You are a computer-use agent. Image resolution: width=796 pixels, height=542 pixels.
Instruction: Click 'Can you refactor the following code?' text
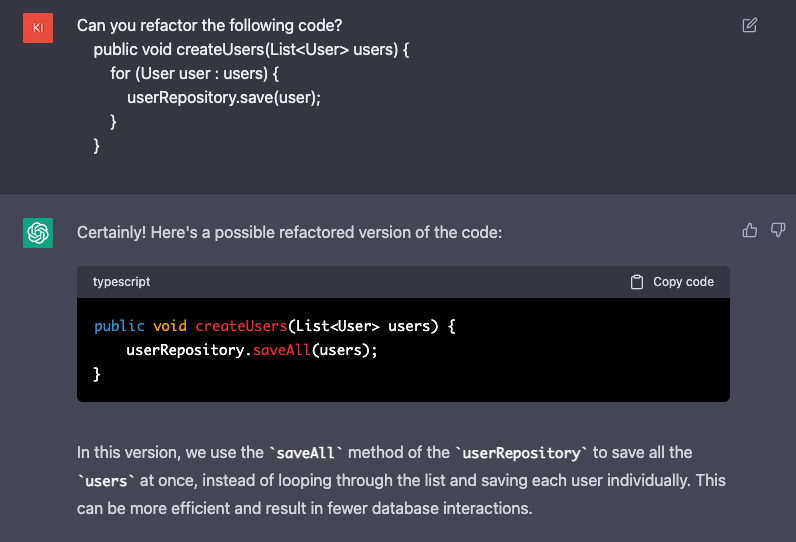click(x=210, y=25)
